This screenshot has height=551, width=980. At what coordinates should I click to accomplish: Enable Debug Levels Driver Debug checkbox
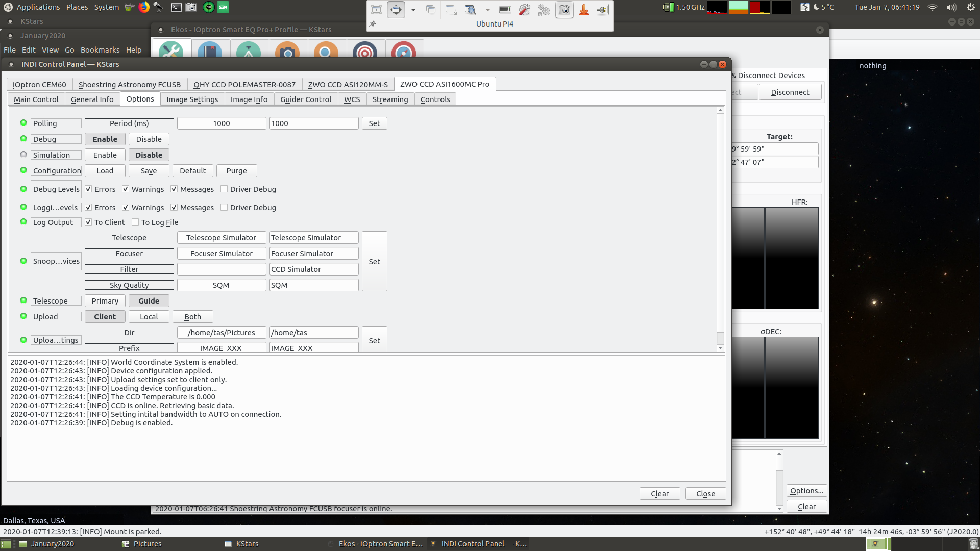point(224,189)
